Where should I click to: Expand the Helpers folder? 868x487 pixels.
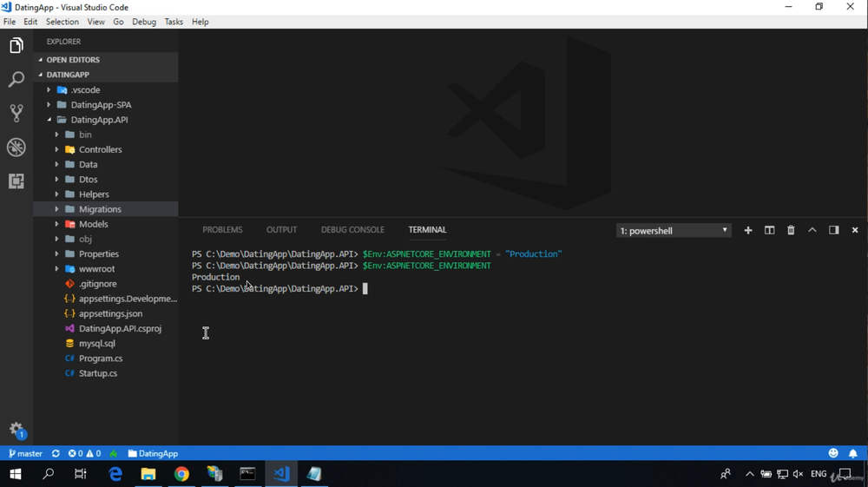tap(94, 194)
